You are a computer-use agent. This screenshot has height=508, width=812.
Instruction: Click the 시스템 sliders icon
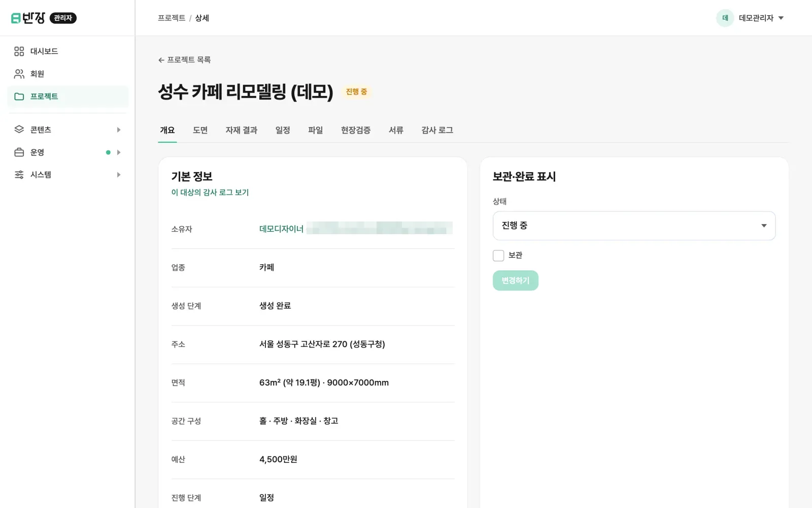coord(19,175)
